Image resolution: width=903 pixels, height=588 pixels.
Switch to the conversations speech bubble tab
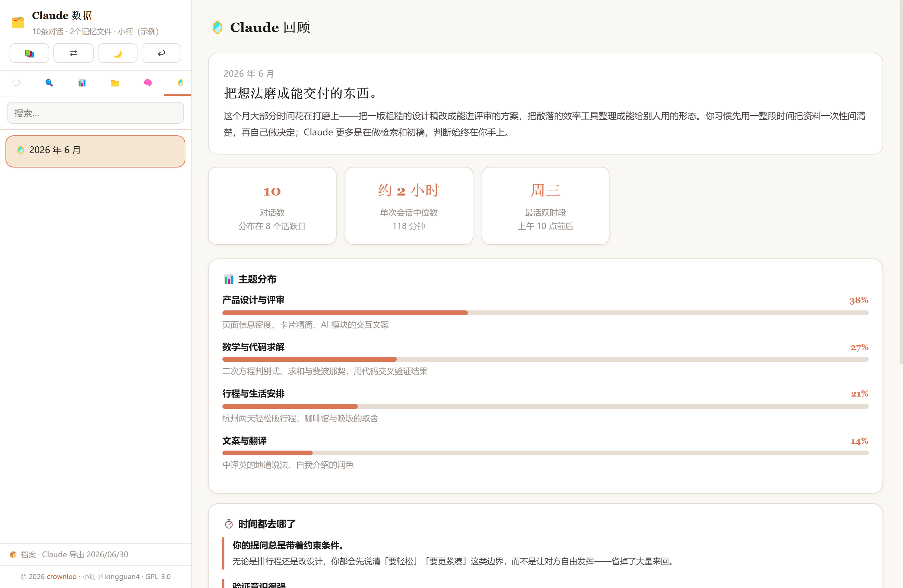pos(16,83)
